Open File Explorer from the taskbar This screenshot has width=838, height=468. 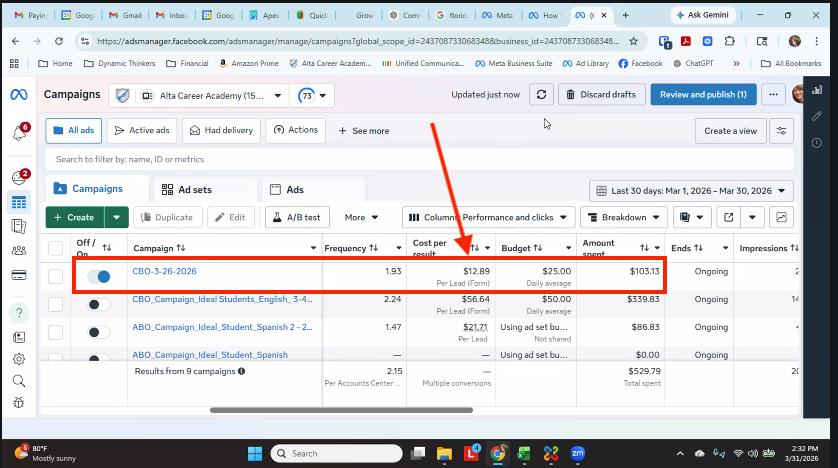[x=444, y=454]
